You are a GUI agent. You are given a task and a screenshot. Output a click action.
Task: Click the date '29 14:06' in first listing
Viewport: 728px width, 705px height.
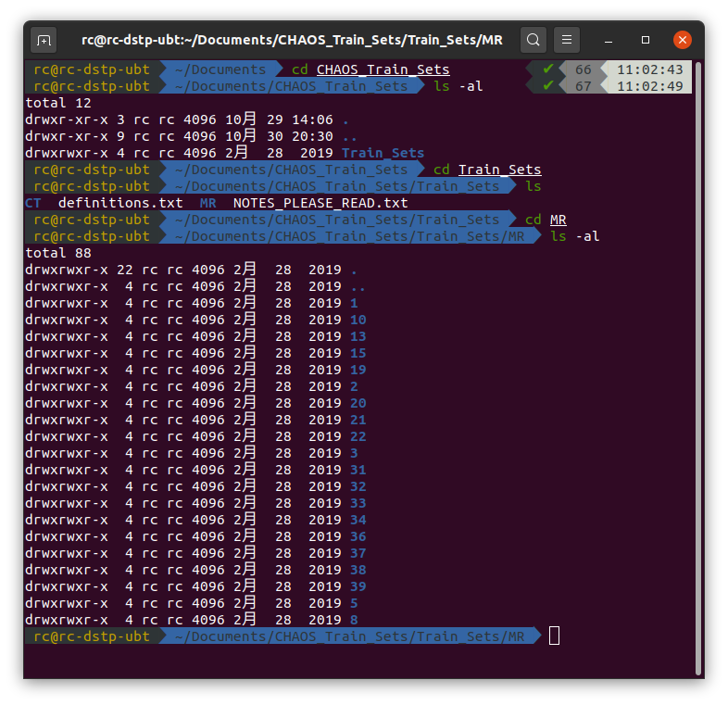[x=299, y=120]
